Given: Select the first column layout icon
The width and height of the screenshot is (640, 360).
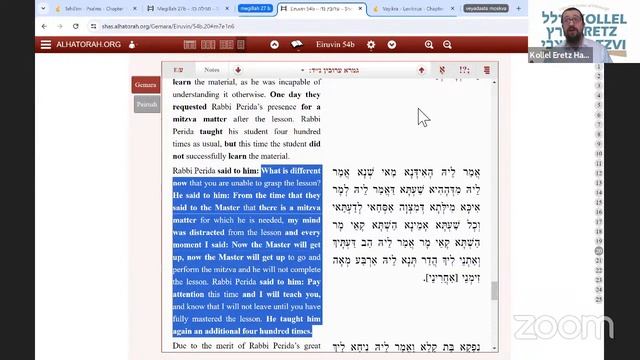Looking at the screenshot, I should 190,44.
